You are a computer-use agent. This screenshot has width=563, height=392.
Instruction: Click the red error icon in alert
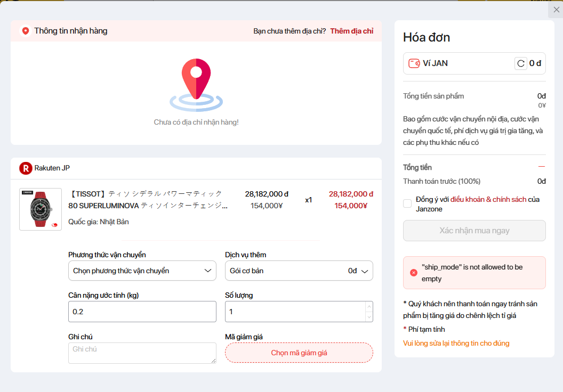(414, 273)
